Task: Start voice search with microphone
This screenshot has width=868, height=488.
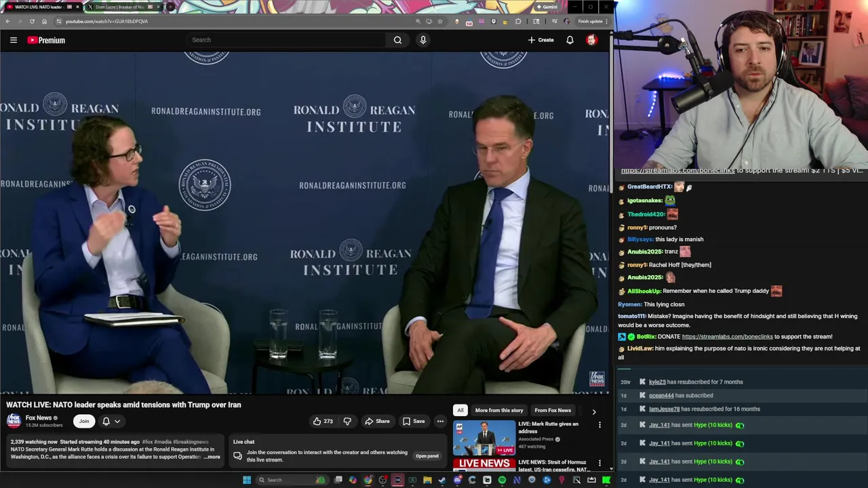Action: coord(423,40)
